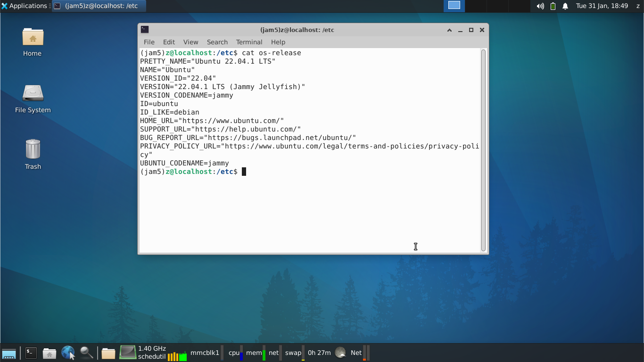Launch terminal emulator from bottom panel
The image size is (644, 362).
[31, 353]
